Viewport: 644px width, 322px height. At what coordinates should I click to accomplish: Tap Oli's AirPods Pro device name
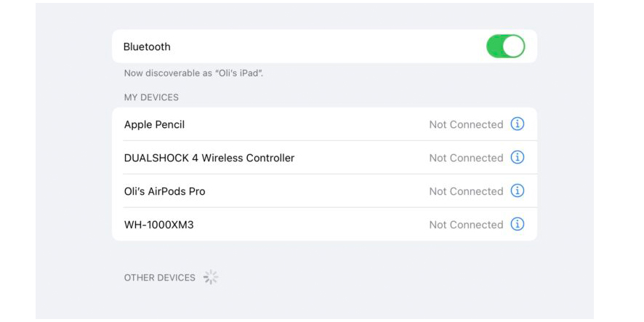coord(165,191)
